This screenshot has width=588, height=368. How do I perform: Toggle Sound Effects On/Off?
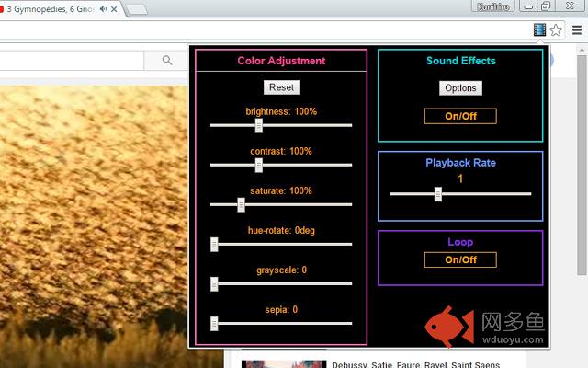click(x=460, y=116)
